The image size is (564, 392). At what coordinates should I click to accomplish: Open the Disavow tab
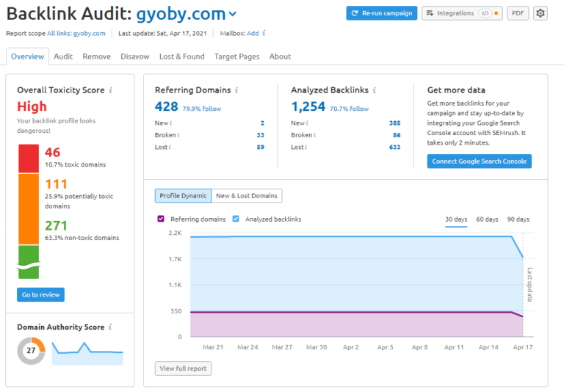[135, 57]
